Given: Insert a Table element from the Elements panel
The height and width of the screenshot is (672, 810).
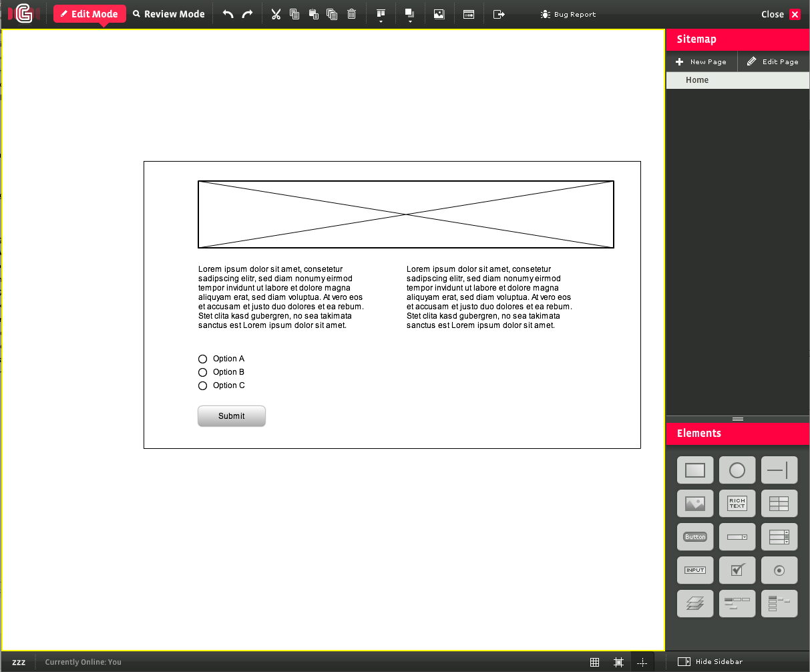Looking at the screenshot, I should [779, 504].
